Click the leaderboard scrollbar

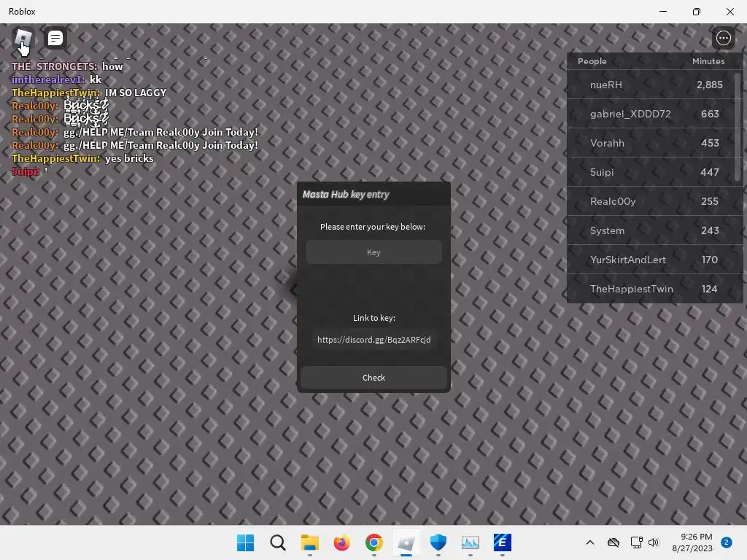pos(738,127)
